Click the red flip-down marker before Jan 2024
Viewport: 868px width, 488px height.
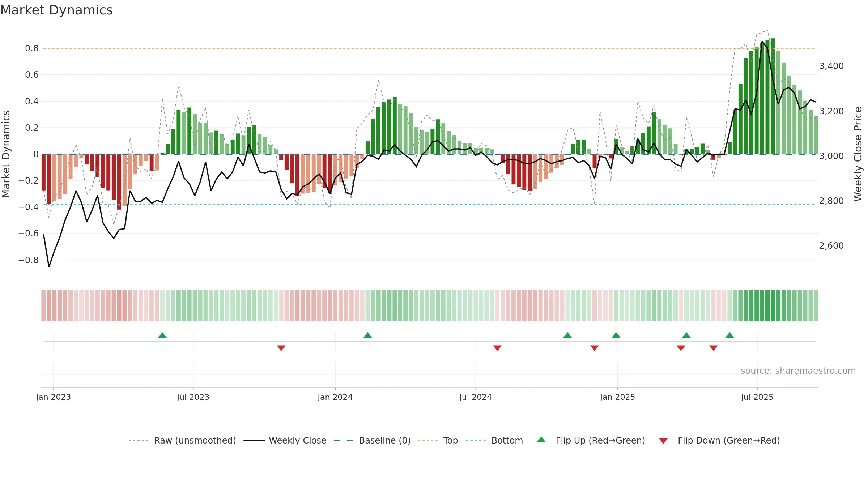(281, 348)
